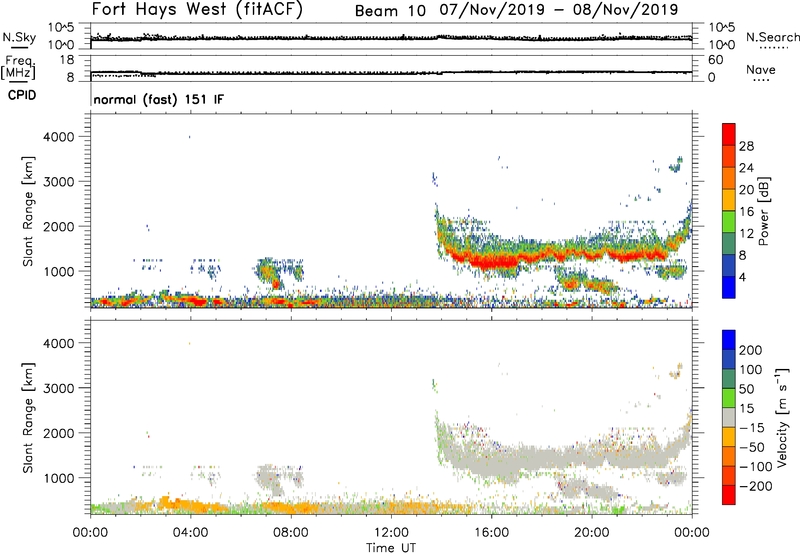The height and width of the screenshot is (554, 800).
Task: Click the '-200' velocity scale value
Action: (755, 486)
